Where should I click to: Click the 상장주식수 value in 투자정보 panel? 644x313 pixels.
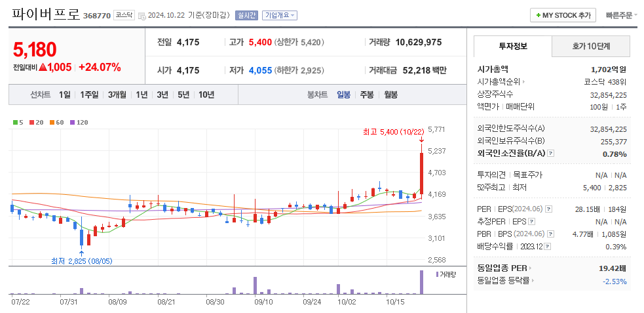coord(609,94)
